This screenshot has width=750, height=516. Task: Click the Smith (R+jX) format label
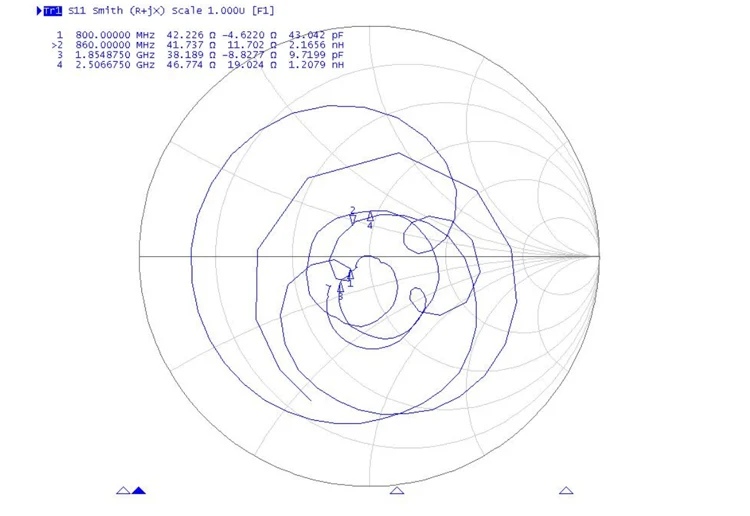point(128,11)
